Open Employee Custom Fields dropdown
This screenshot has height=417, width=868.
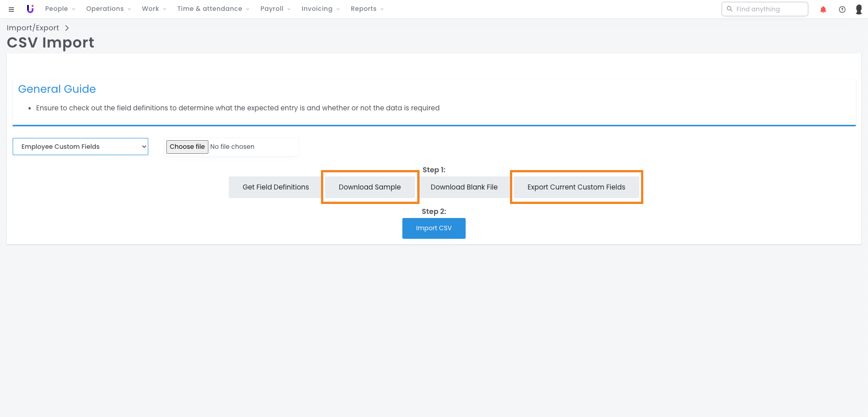pyautogui.click(x=80, y=147)
